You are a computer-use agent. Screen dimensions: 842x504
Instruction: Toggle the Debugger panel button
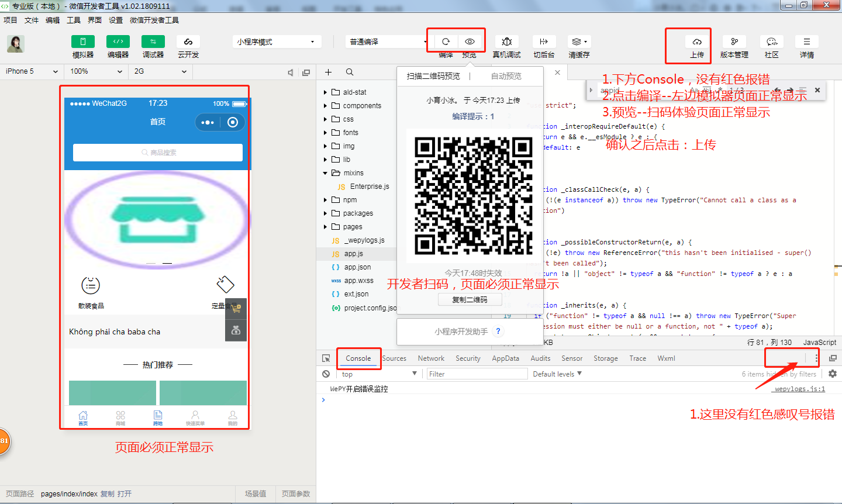(153, 42)
